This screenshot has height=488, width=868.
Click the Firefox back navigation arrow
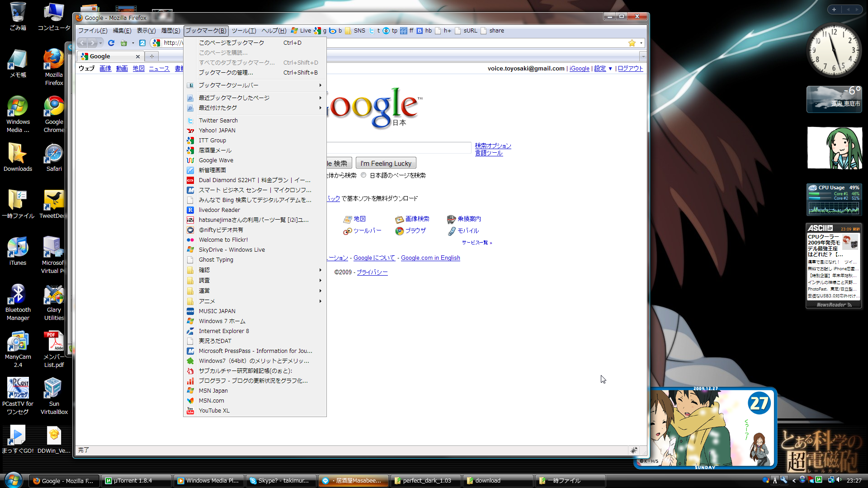[x=83, y=43]
